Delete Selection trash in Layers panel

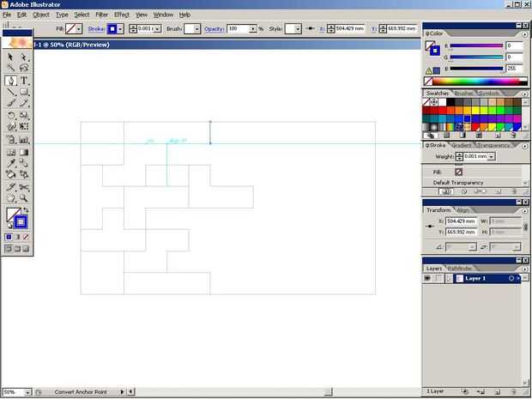[513, 391]
